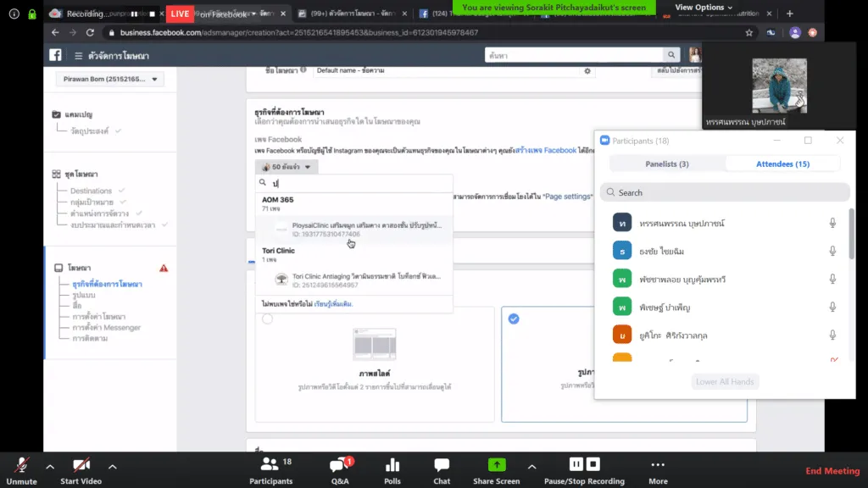Screen dimensions: 868x488
Task: Click the green Share Screen icon
Action: click(x=497, y=465)
